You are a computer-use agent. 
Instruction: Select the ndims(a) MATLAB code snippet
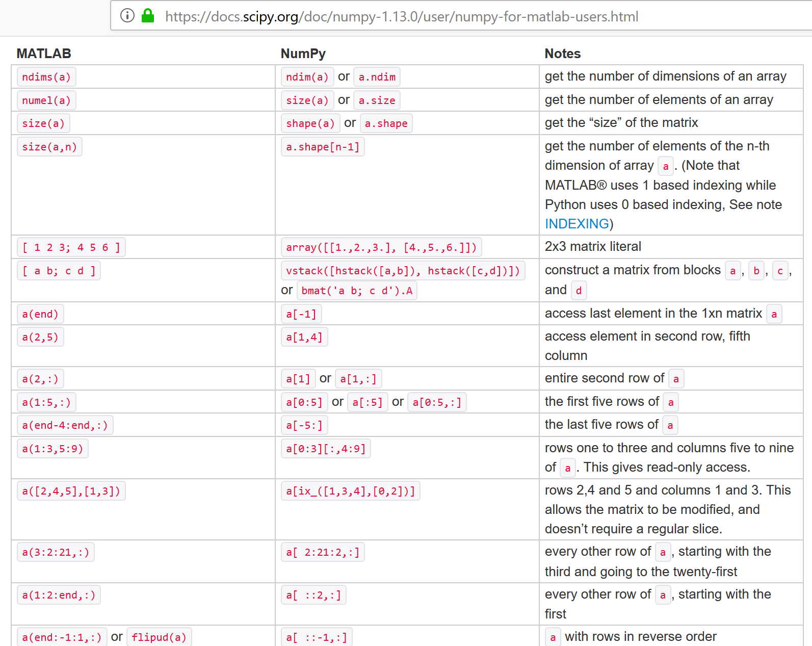point(46,77)
